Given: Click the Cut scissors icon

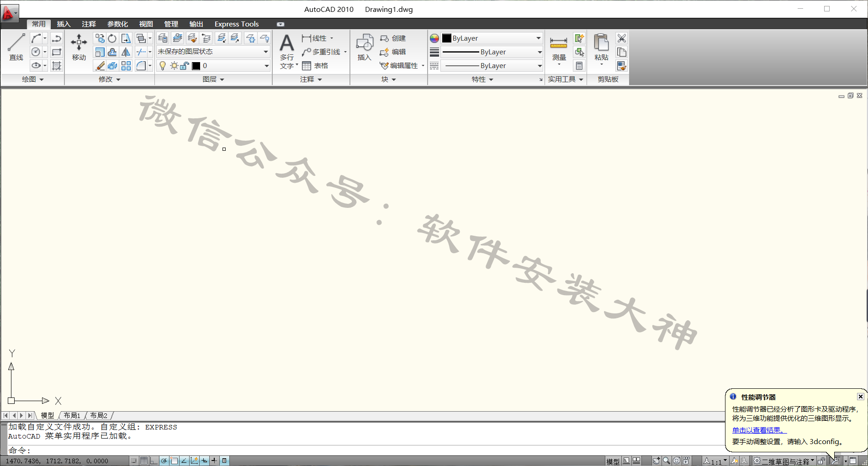Looking at the screenshot, I should point(622,38).
